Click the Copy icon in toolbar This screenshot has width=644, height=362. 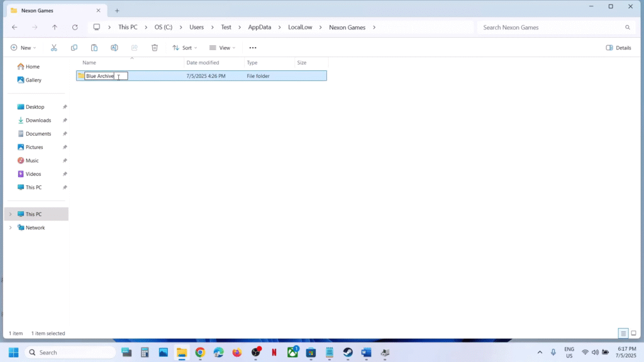click(x=74, y=48)
